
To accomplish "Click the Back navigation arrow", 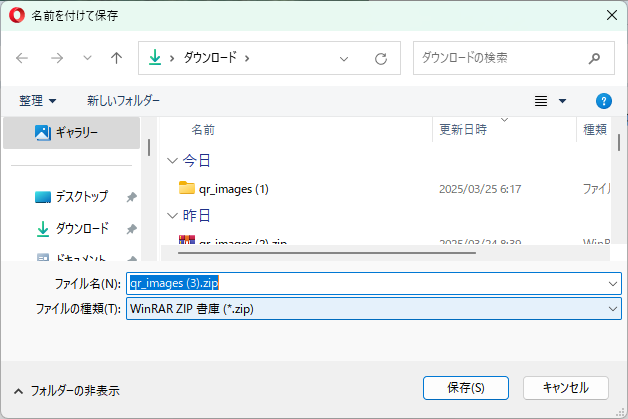I will pyautogui.click(x=23, y=58).
